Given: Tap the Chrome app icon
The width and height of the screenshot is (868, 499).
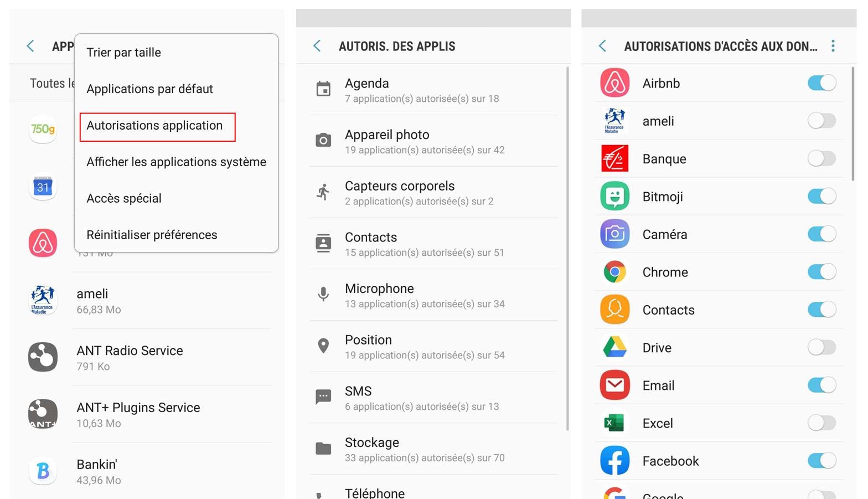Looking at the screenshot, I should point(614,272).
